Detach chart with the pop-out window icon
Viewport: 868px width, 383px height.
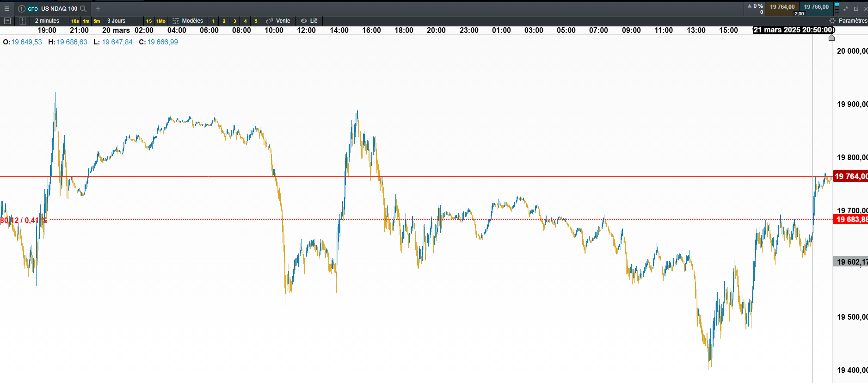[856, 9]
